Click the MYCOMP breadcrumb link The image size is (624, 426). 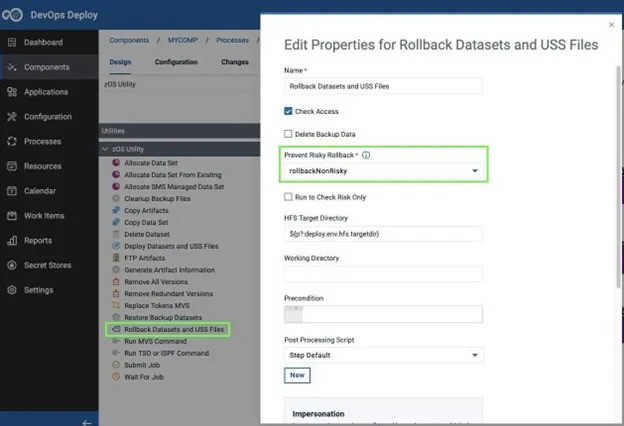coord(182,41)
